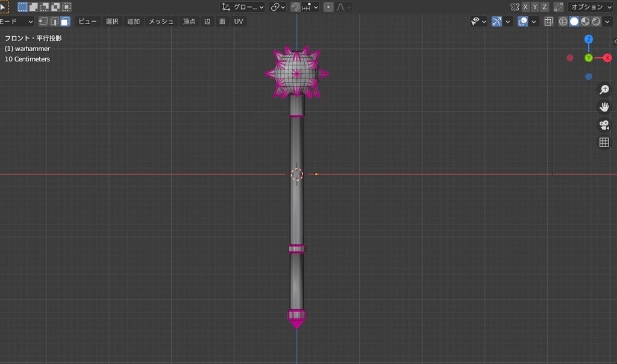The image size is (617, 364).
Task: Toggle viewport gizmos display
Action: [x=496, y=21]
